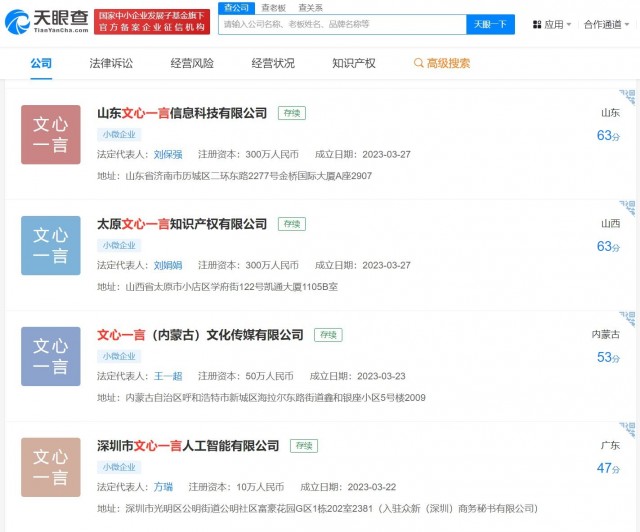Click the 63分 score of 山东 company
The image size is (640, 532).
pos(608,135)
